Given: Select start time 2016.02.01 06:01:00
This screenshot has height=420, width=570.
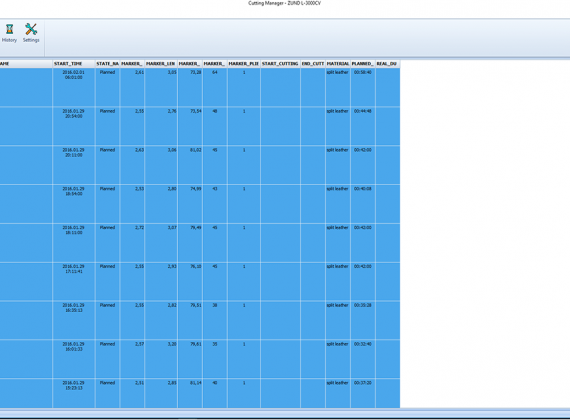Looking at the screenshot, I should [x=73, y=75].
